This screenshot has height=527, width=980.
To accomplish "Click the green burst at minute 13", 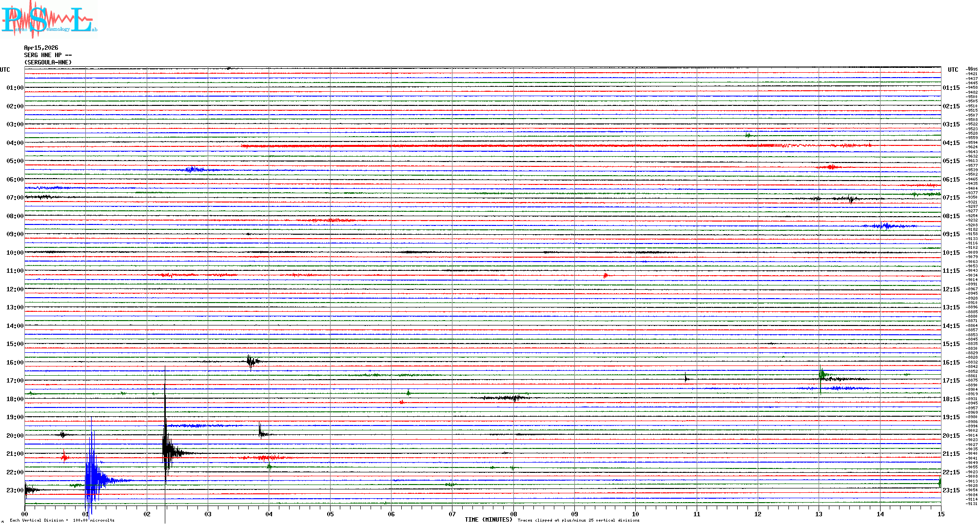I will coord(822,375).
